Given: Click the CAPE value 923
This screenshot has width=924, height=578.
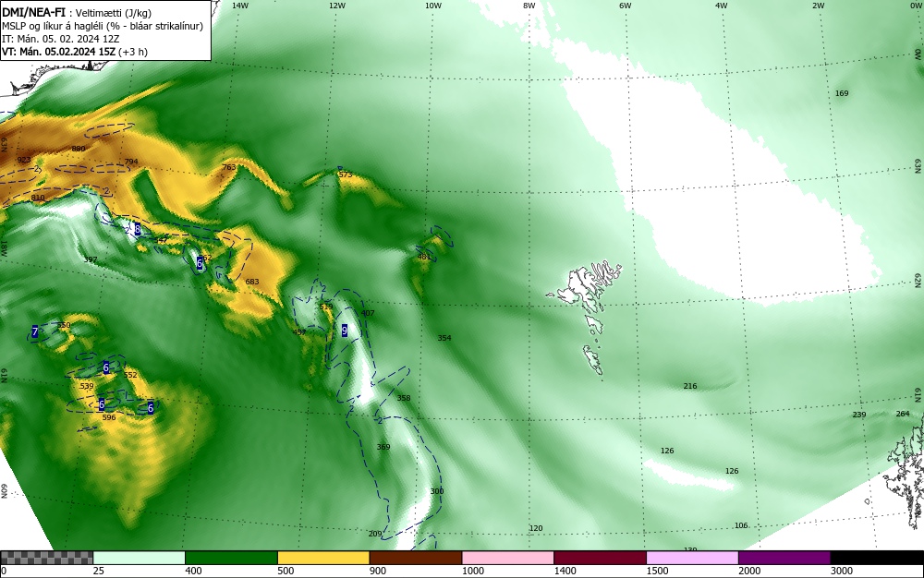Looking at the screenshot, I should [x=24, y=160].
